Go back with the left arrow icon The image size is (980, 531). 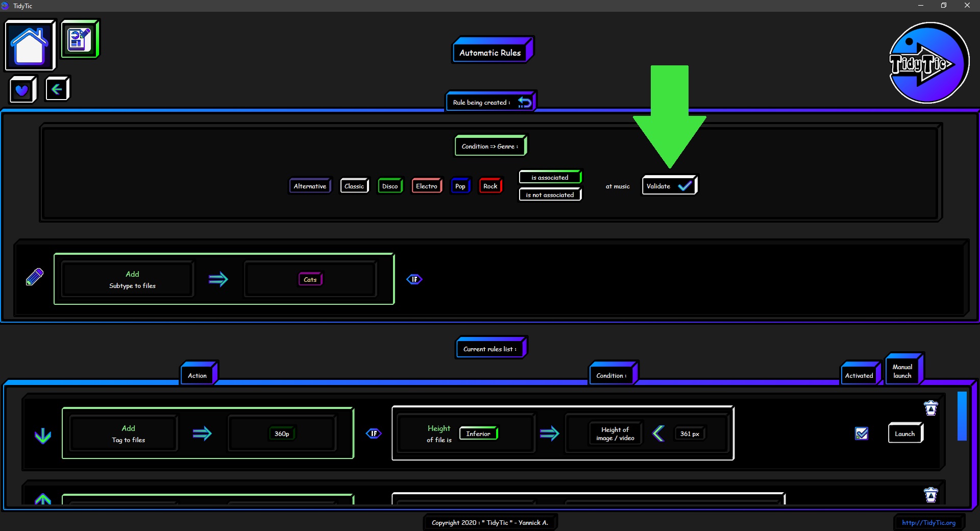point(57,89)
